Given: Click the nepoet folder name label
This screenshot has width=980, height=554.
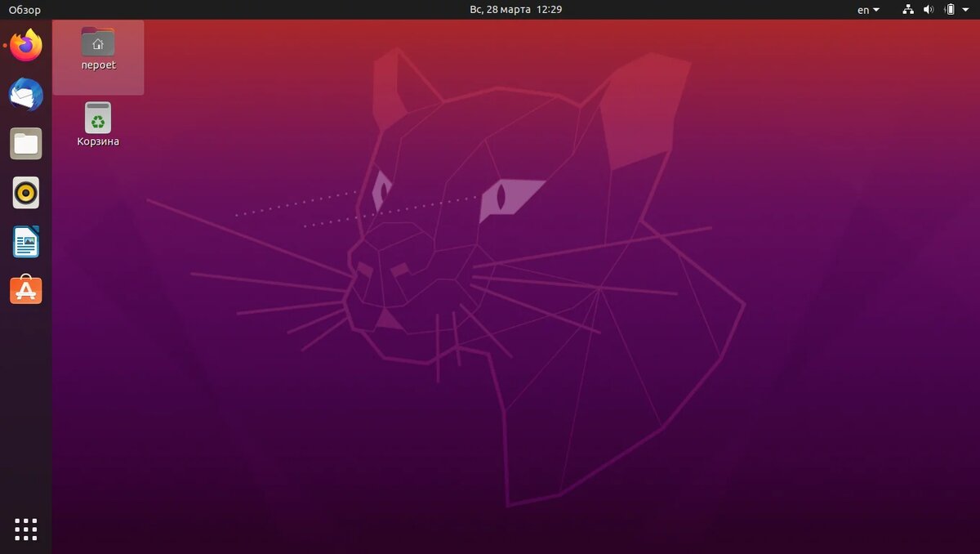Looking at the screenshot, I should pos(97,66).
